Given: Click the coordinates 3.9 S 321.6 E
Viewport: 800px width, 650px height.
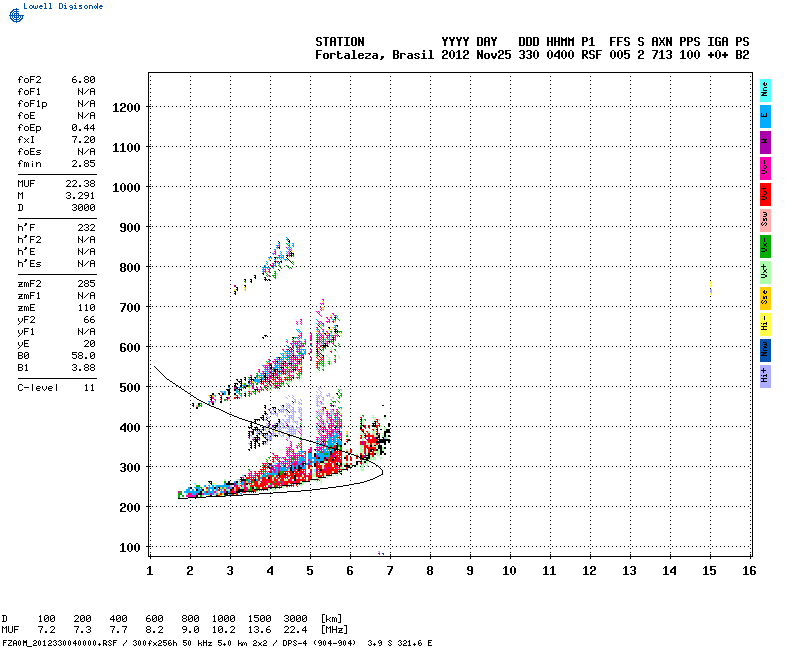Looking at the screenshot, I should 399,643.
